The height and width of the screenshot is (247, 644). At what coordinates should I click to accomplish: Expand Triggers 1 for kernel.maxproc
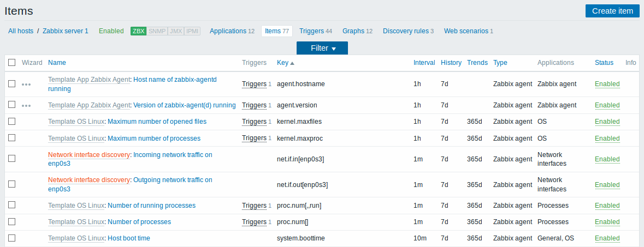pyautogui.click(x=254, y=138)
